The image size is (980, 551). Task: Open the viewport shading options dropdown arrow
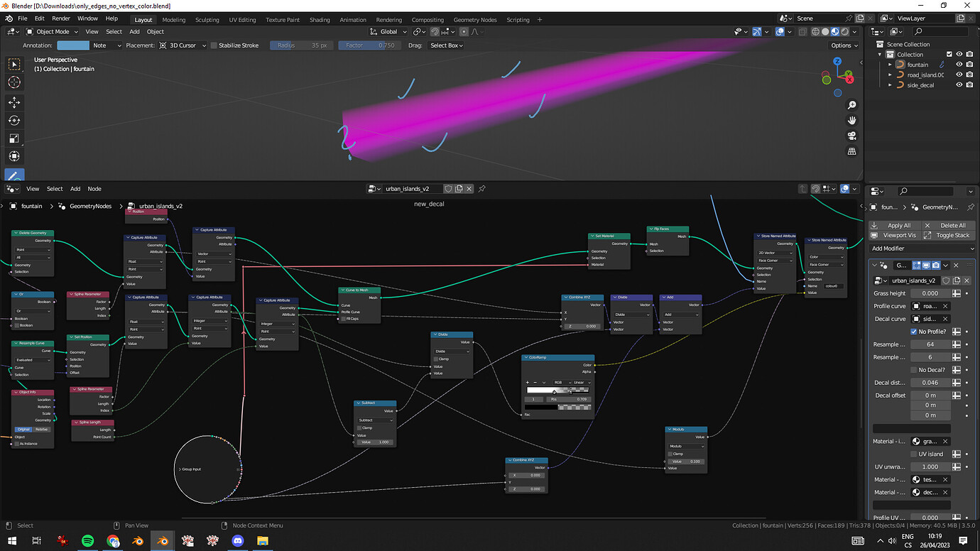pos(854,31)
